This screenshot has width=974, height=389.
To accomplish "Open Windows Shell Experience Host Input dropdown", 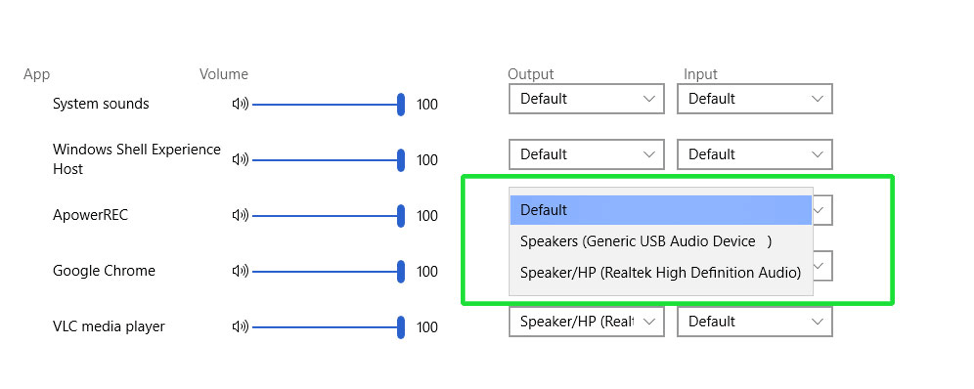I will [x=755, y=154].
